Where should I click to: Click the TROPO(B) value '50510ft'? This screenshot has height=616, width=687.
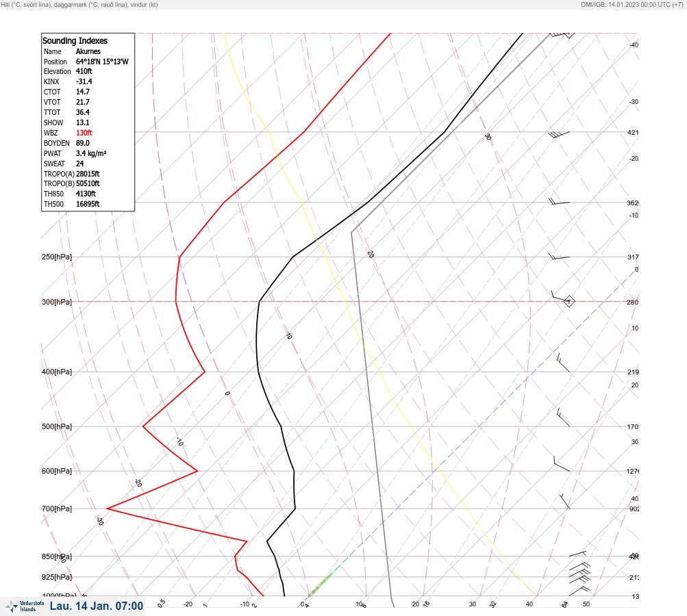88,183
